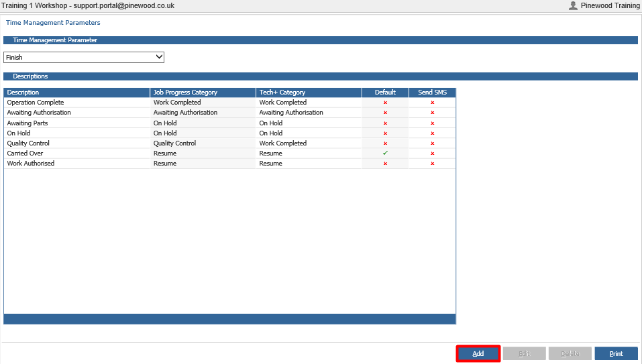The image size is (642, 364).
Task: Click the greyed-out Delete button
Action: pos(570,353)
